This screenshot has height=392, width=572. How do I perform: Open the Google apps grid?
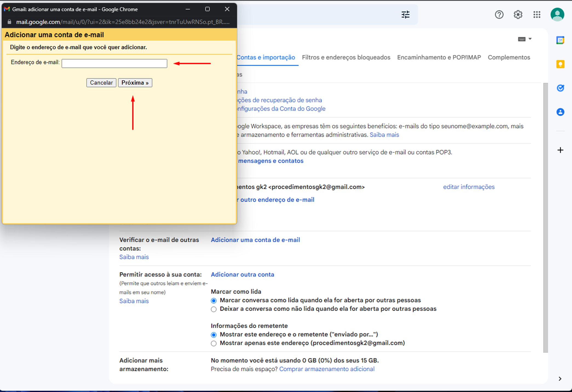pyautogui.click(x=537, y=15)
